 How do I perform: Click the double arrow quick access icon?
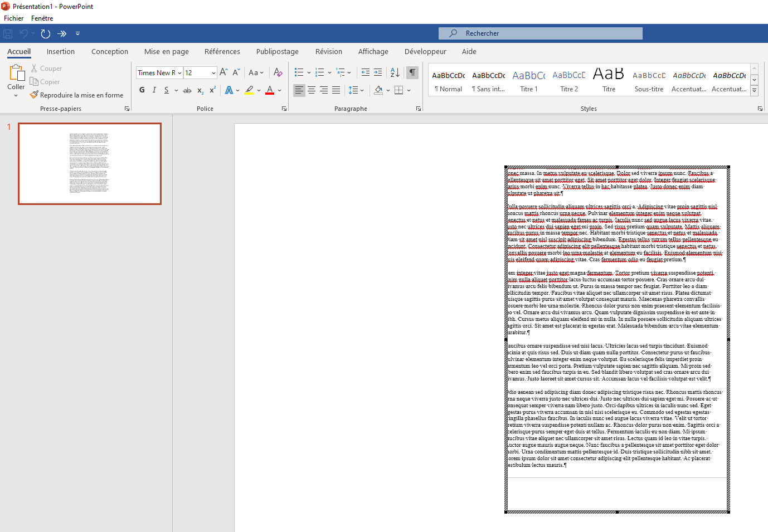[x=62, y=33]
